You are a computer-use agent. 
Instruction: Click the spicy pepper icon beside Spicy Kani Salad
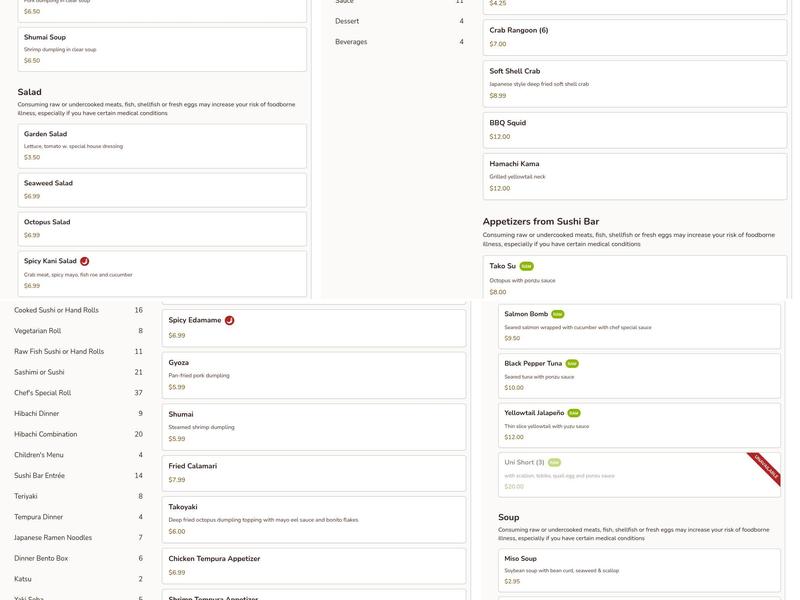coord(85,261)
